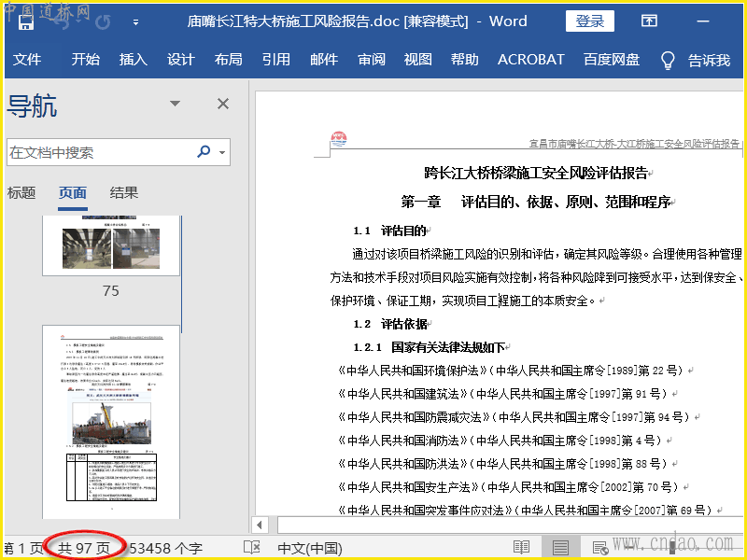The image size is (747, 560).
Task: Click the redo icon in quick access toolbar
Action: [102, 21]
